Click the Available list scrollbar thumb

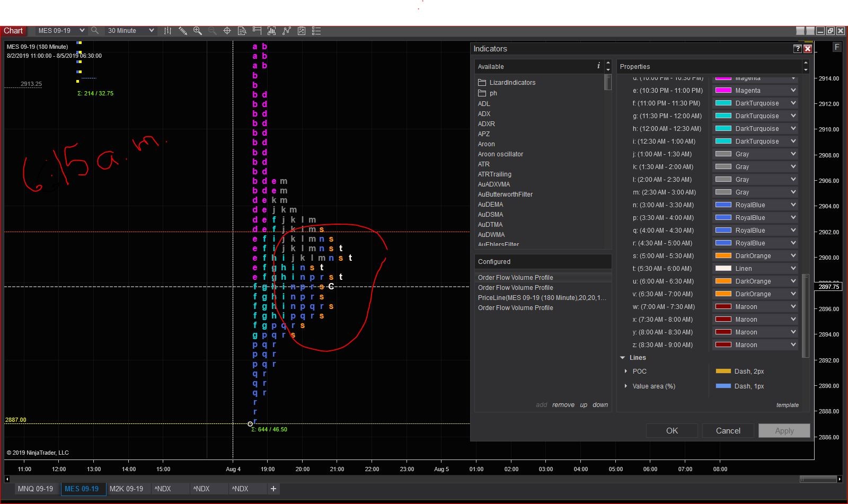coord(608,83)
